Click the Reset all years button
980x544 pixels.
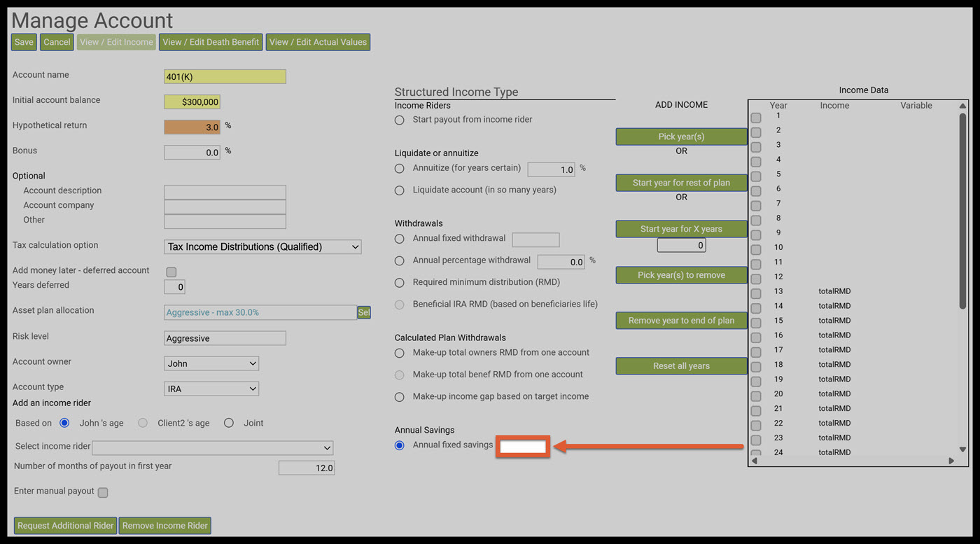click(681, 366)
